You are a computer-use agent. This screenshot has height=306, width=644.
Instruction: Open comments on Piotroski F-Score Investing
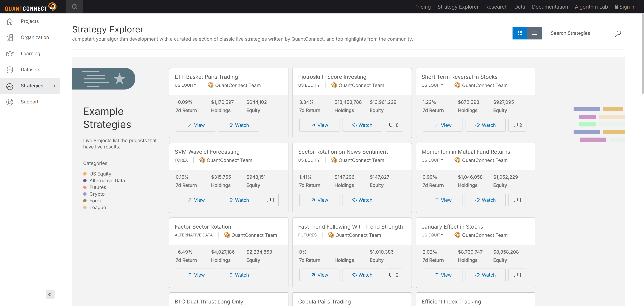pyautogui.click(x=394, y=125)
